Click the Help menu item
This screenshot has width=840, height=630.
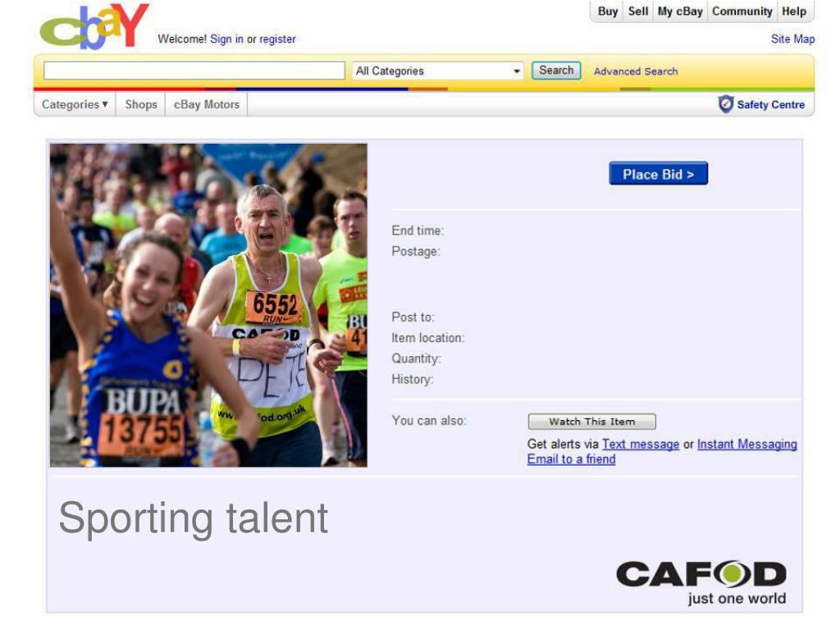pos(794,11)
